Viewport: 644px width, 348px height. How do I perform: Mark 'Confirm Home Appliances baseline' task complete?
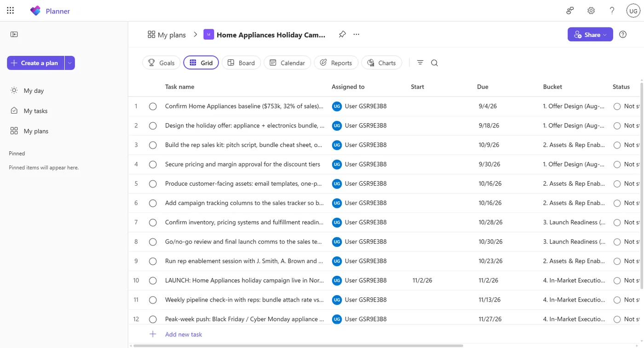[x=153, y=107]
